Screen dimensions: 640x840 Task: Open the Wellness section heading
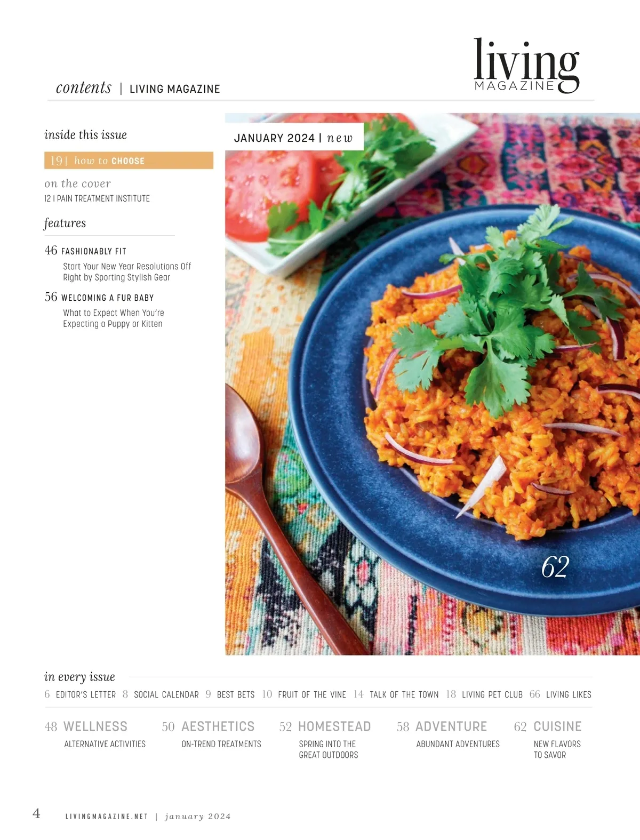pos(95,726)
